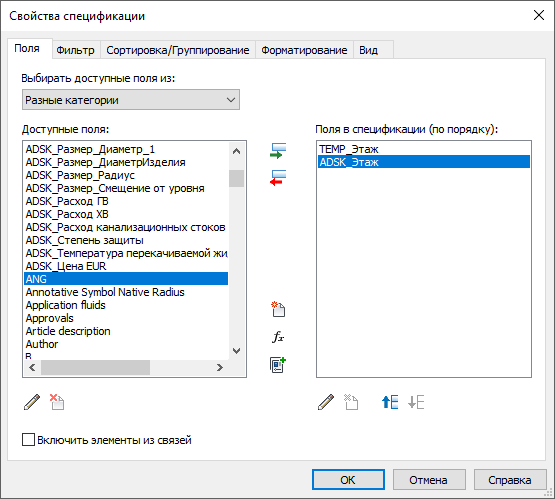Image resolution: width=555 pixels, height=499 pixels.
Task: Add selected parameter to specification fields
Action: point(278,151)
